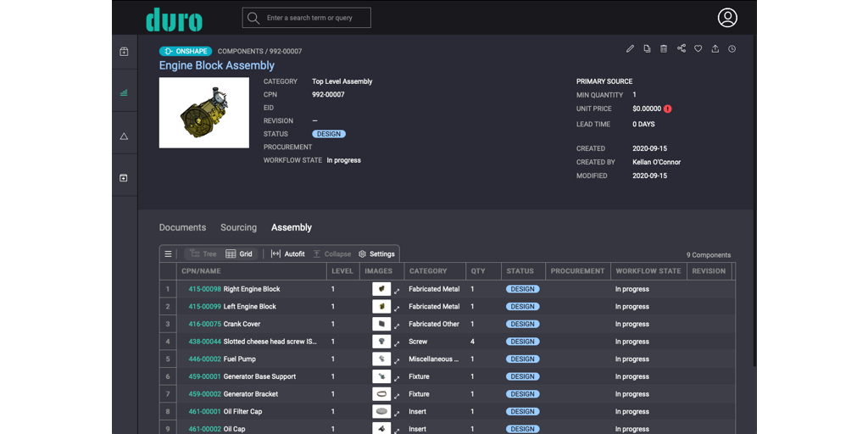Image resolution: width=868 pixels, height=434 pixels.
Task: Open the Documents tab
Action: click(182, 227)
